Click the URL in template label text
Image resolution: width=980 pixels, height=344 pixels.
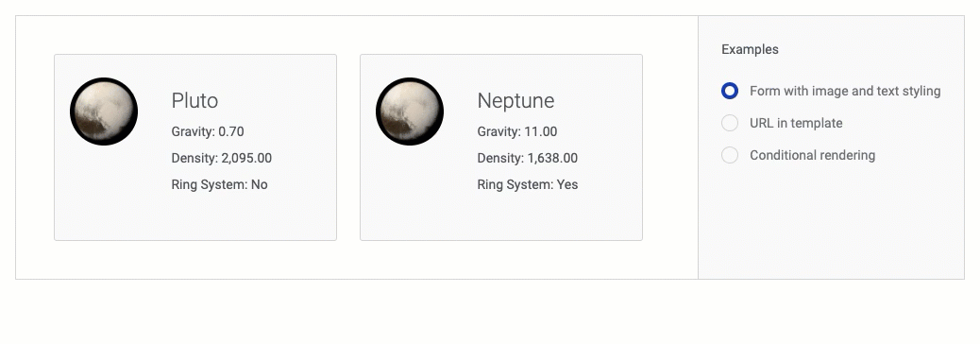796,123
